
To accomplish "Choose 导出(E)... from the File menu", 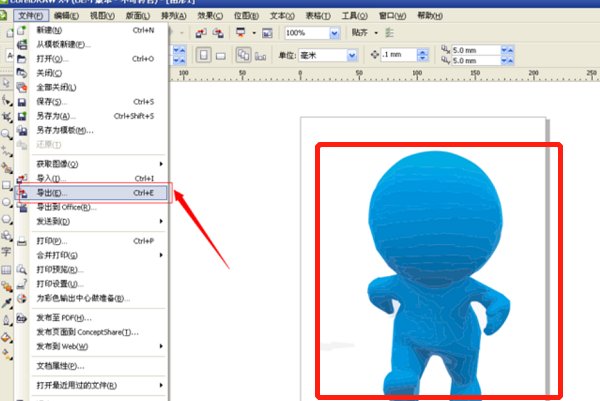I will [x=91, y=193].
